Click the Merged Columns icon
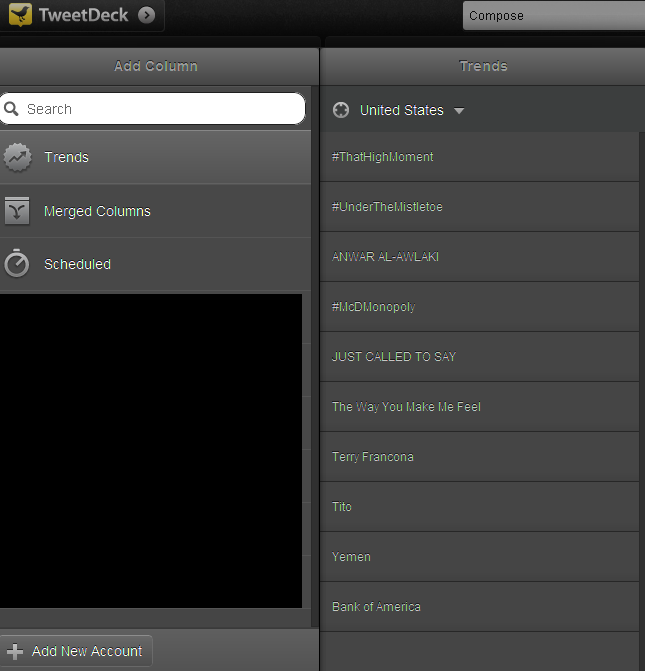This screenshot has height=671, width=645. 17,211
